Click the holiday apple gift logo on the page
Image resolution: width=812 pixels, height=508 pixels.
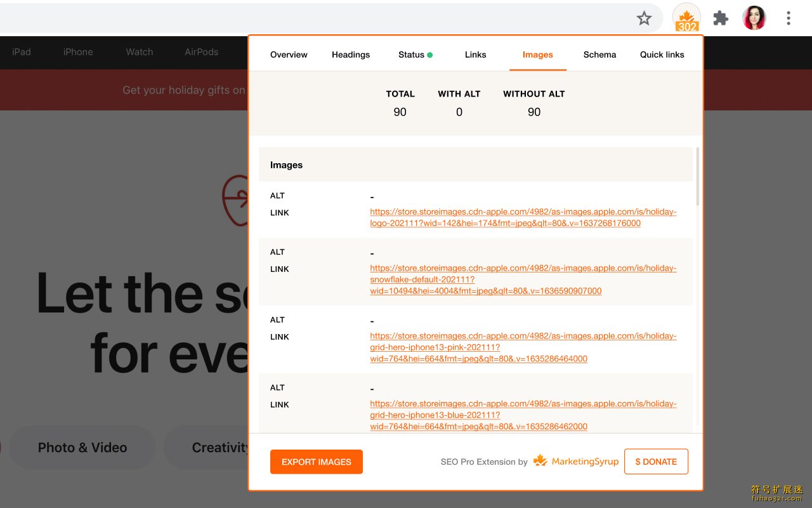235,200
